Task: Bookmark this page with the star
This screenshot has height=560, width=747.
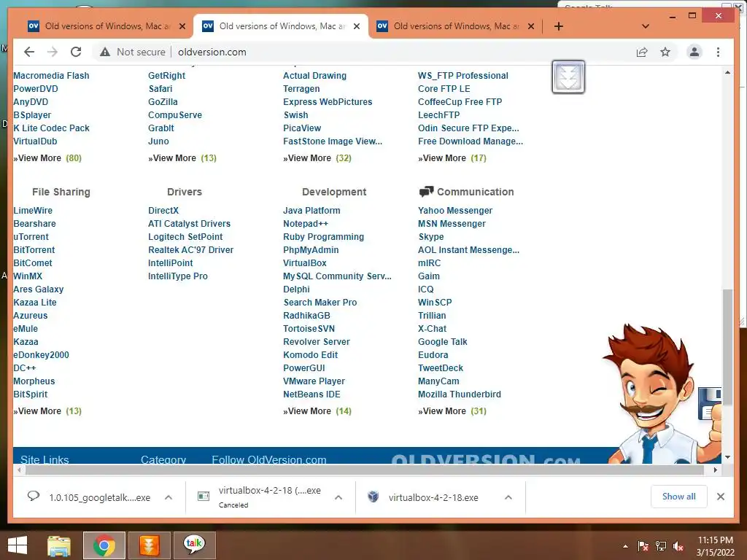Action: 665,52
